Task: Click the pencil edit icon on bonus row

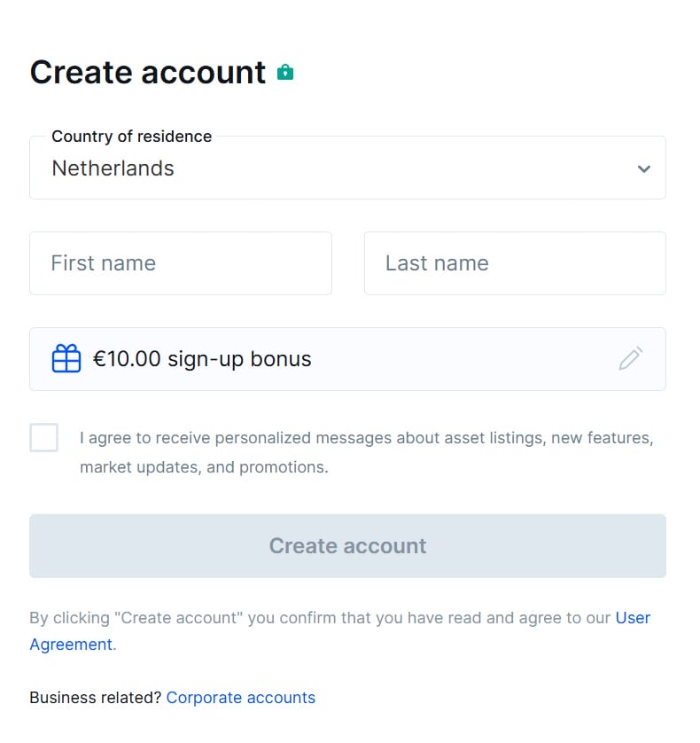Action: pos(630,358)
